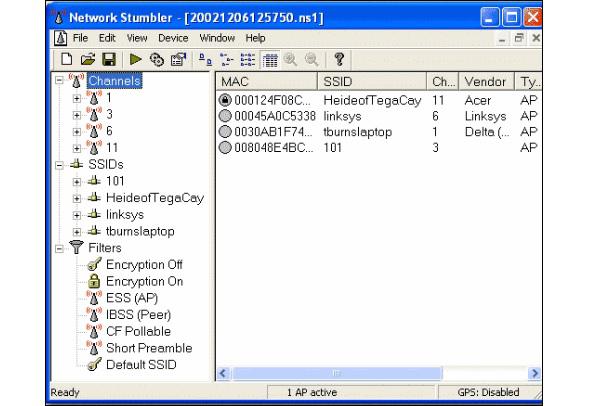Select the IBSS (Peer) filter
Image resolution: width=600 pixels, height=406 pixels.
[x=139, y=315]
